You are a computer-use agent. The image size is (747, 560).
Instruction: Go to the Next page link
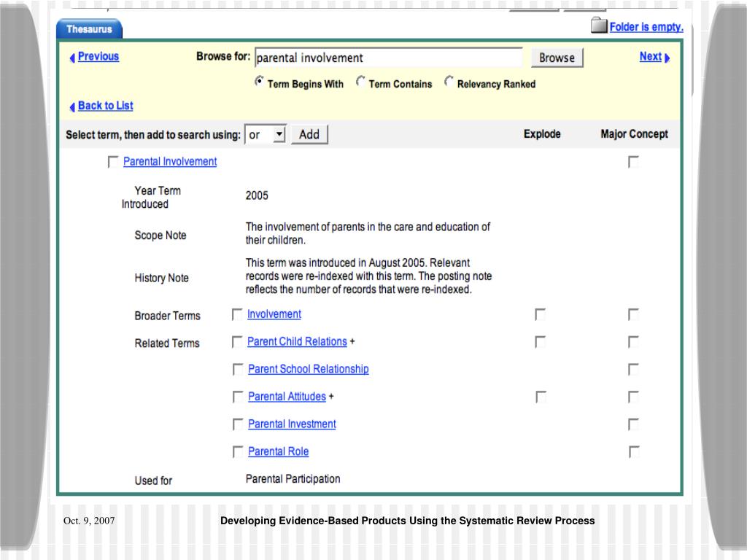coord(651,56)
